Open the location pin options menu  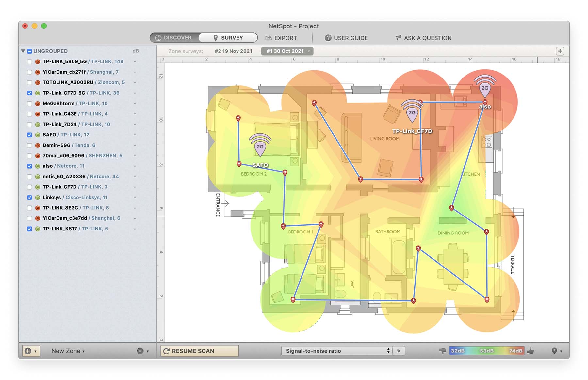click(557, 351)
